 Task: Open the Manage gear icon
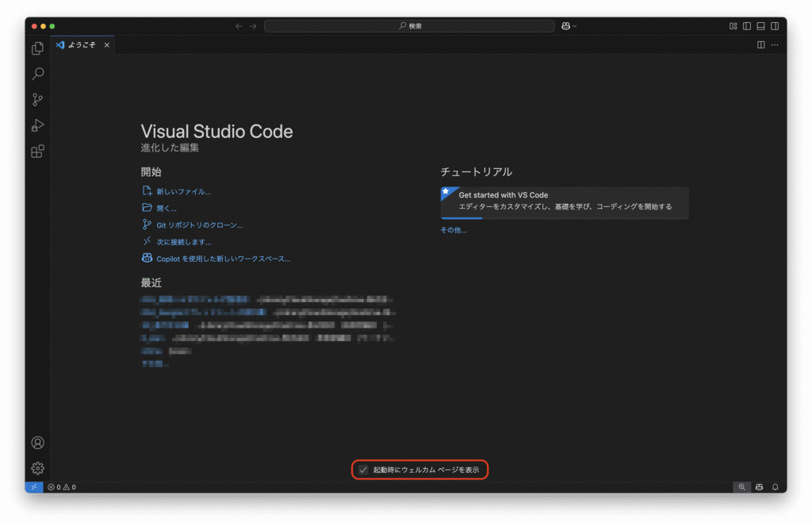(38, 468)
